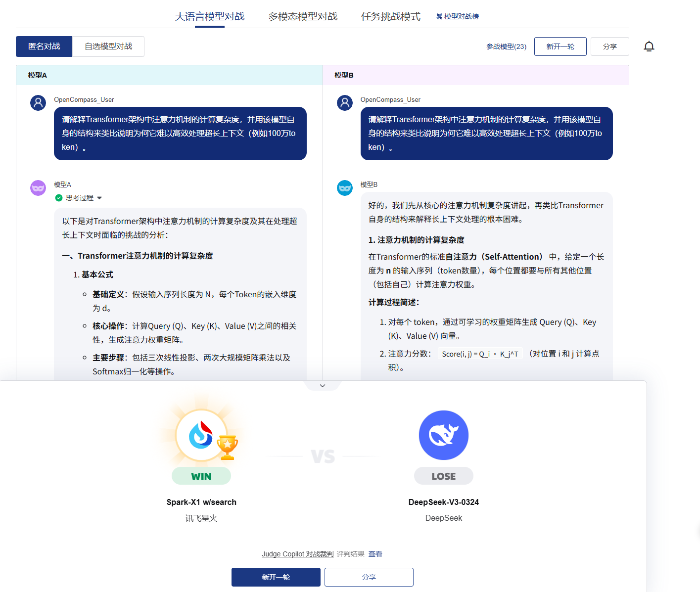
Task: Click the bottom blue 新开一轮 button
Action: tap(276, 577)
